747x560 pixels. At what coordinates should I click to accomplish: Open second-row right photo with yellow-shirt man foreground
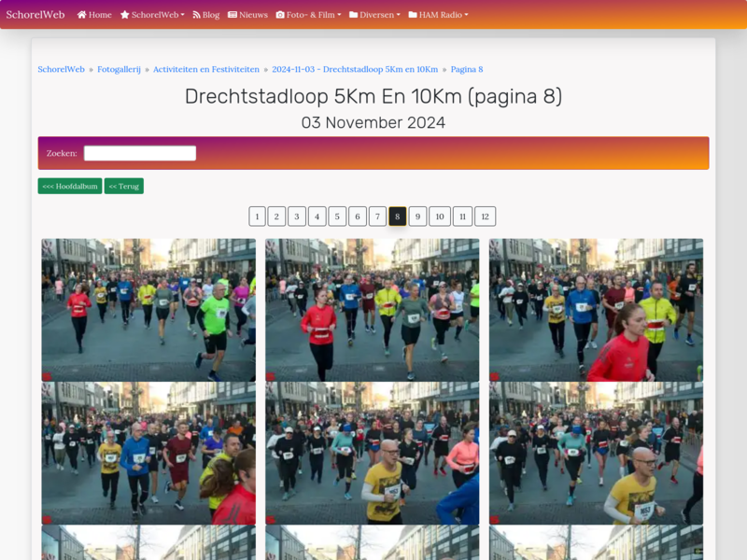pyautogui.click(x=596, y=454)
